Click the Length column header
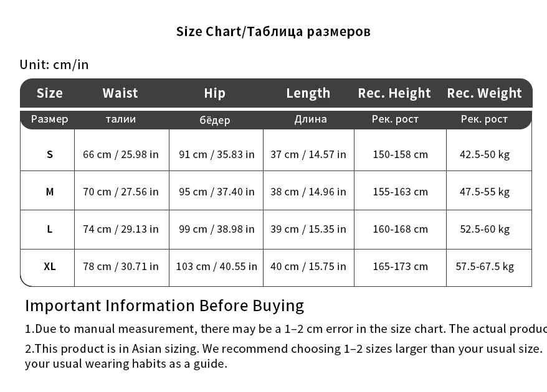547x392 pixels. tap(308, 93)
